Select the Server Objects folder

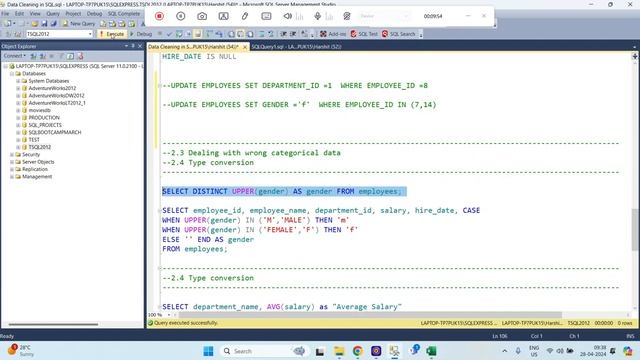pos(38,162)
